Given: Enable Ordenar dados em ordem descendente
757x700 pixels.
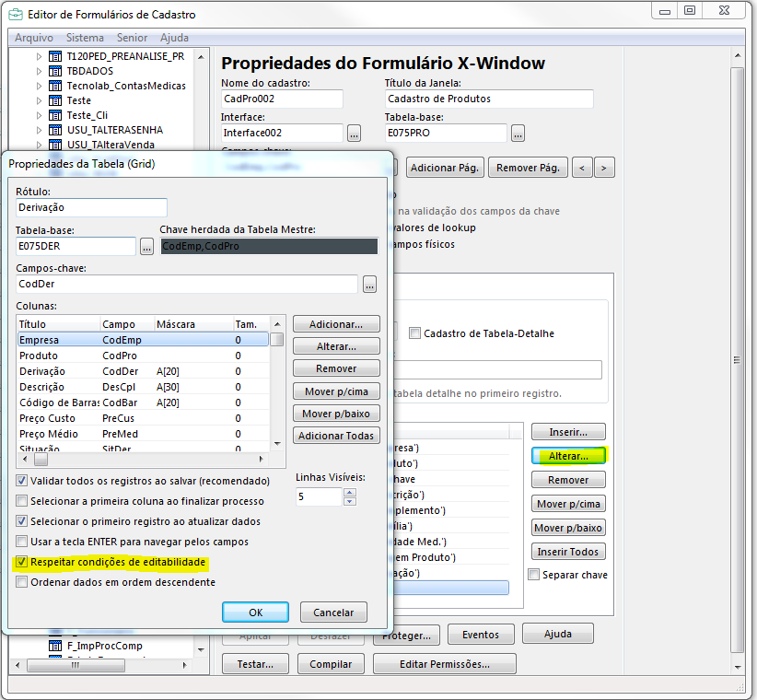Looking at the screenshot, I should coord(22,582).
